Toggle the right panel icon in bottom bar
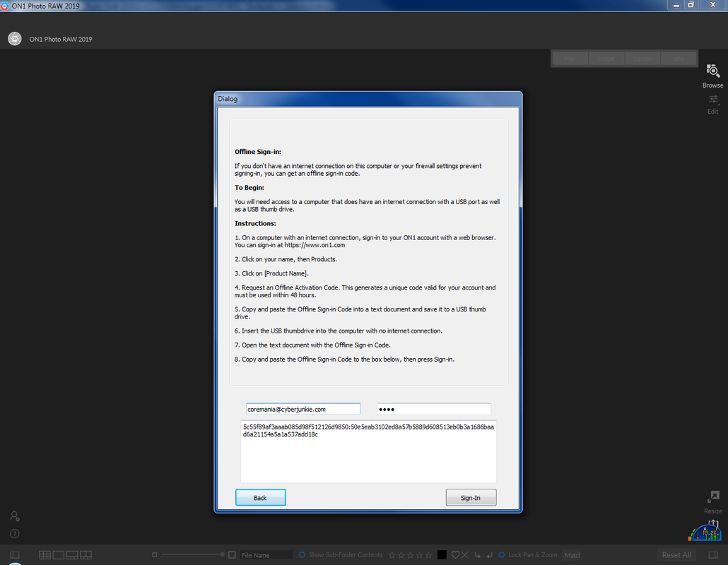 (714, 555)
